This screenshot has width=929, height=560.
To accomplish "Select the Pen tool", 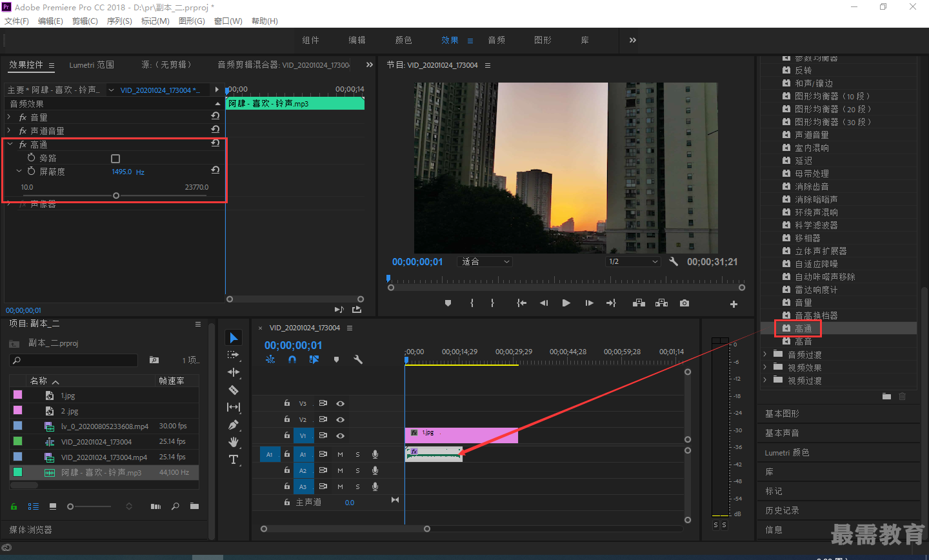I will click(x=234, y=425).
